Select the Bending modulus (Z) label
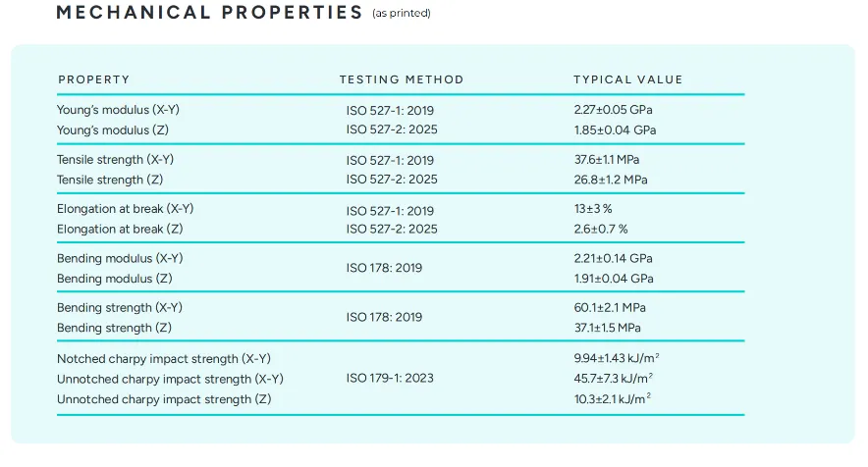 (x=115, y=279)
